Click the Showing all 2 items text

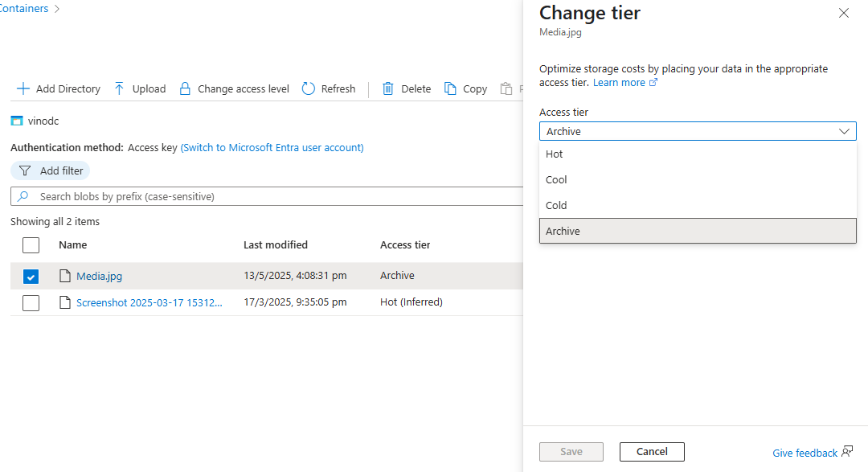55,222
